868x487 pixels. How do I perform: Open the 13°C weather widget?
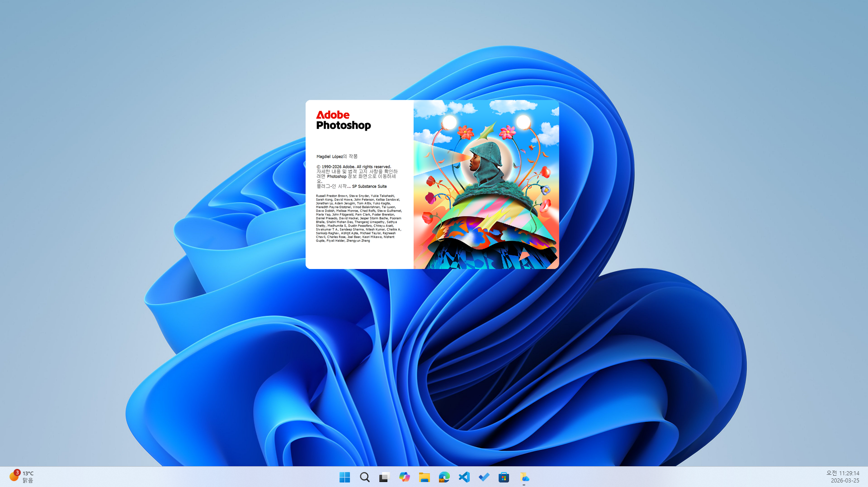pos(22,477)
